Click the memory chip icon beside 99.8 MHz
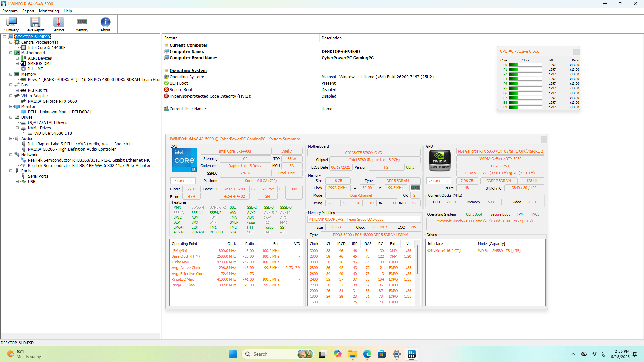Viewport: 644px width, 362px height. click(415, 188)
